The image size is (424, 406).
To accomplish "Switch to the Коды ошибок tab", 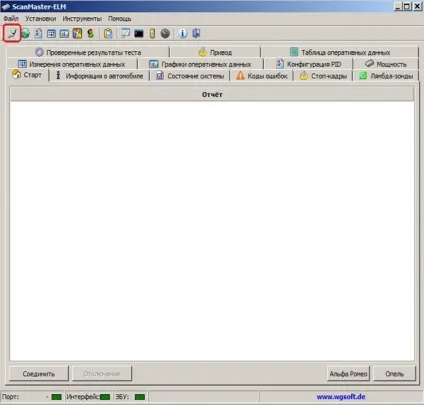I will [x=262, y=76].
